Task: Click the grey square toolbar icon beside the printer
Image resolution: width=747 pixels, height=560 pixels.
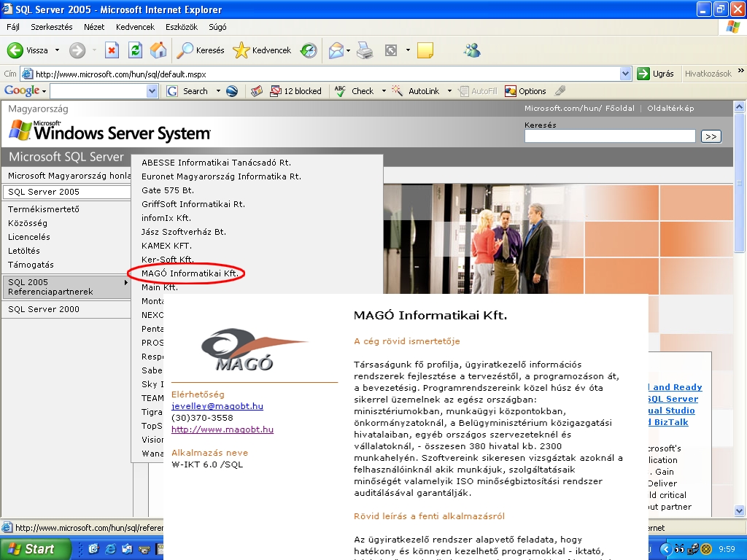Action: 391,50
